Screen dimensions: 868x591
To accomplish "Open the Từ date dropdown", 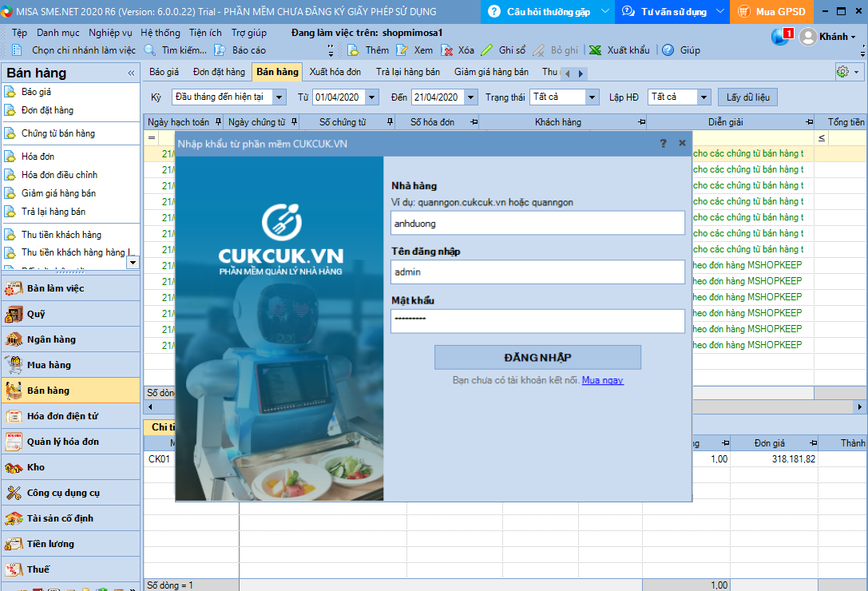I will coord(372,97).
